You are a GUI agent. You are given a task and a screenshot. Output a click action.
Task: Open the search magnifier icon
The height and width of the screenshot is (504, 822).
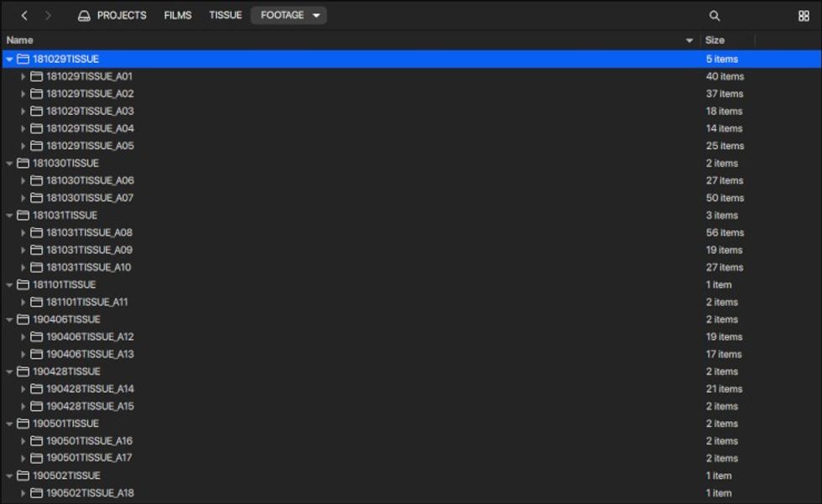click(x=714, y=16)
